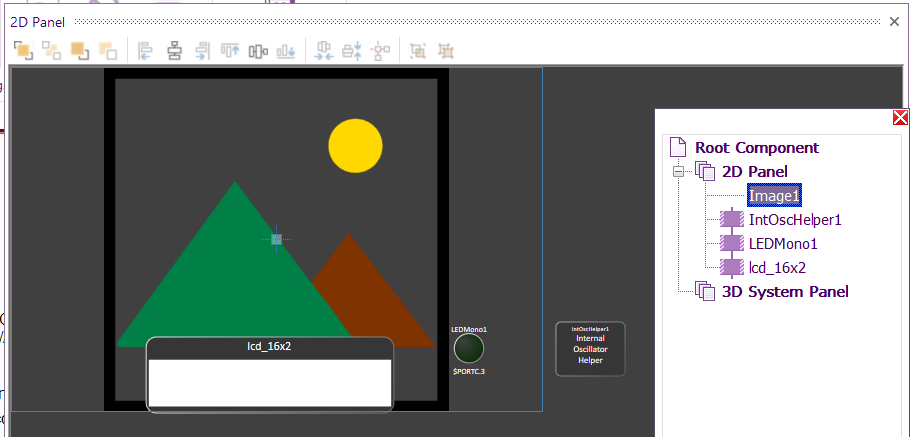
Task: Click the yellow sun circle in image
Action: [x=355, y=145]
